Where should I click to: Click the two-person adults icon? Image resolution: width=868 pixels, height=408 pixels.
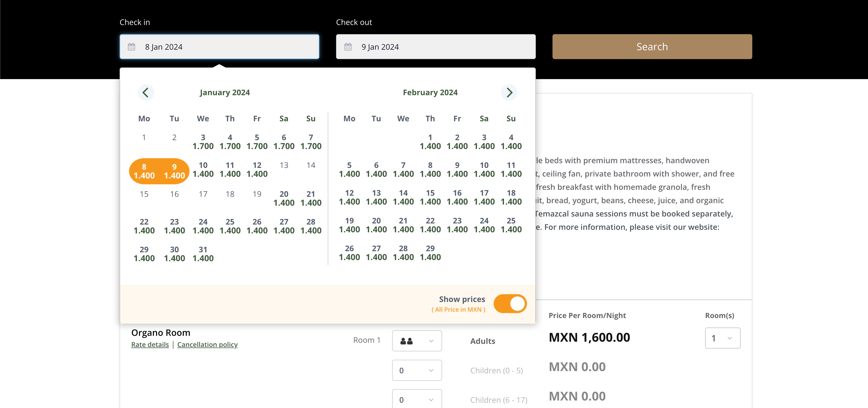(x=406, y=341)
